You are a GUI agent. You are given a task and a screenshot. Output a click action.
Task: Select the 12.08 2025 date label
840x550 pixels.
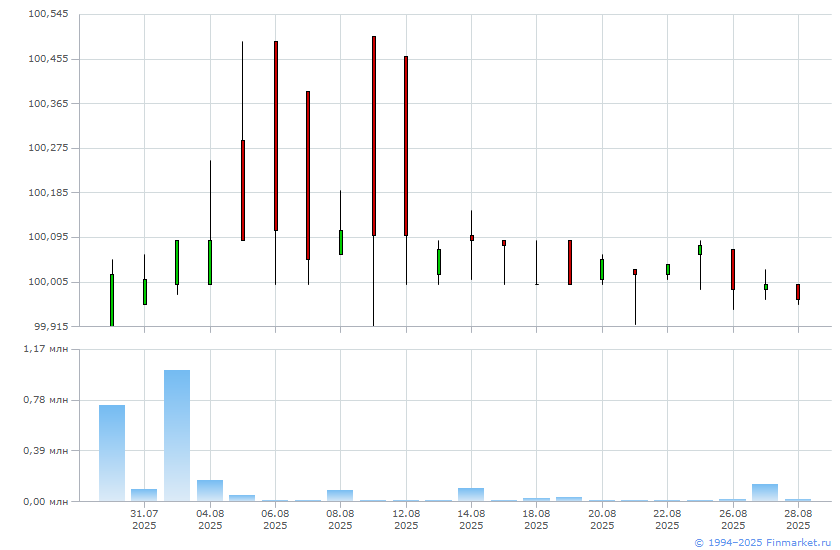tap(406, 519)
